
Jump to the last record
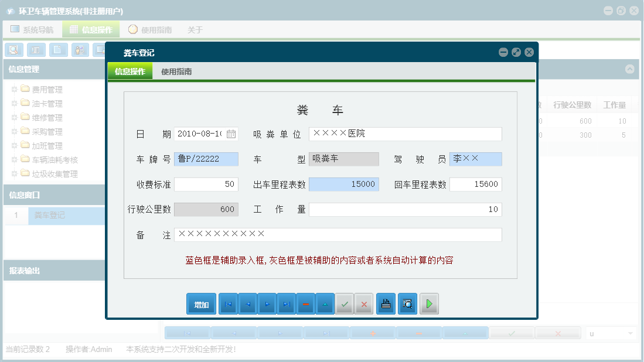(287, 303)
